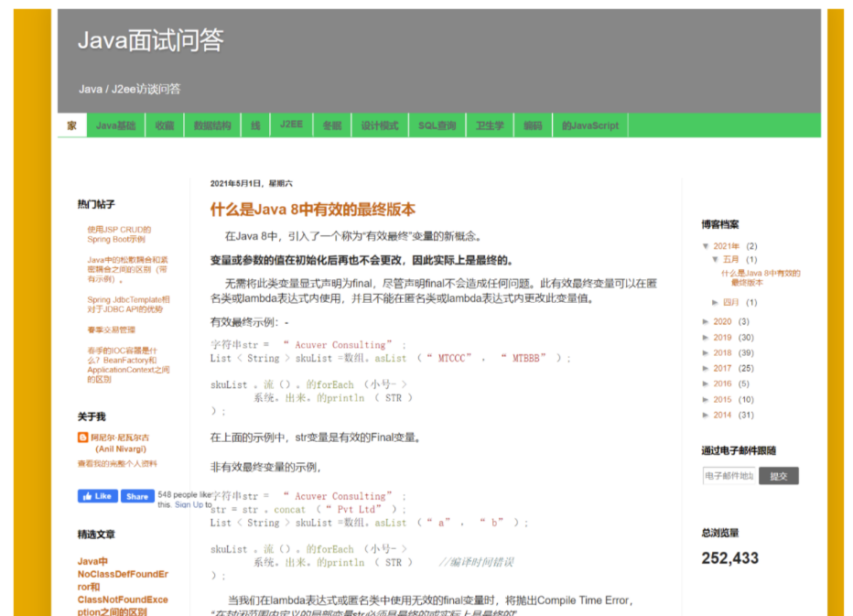Open the 2020 archive link

(x=722, y=321)
